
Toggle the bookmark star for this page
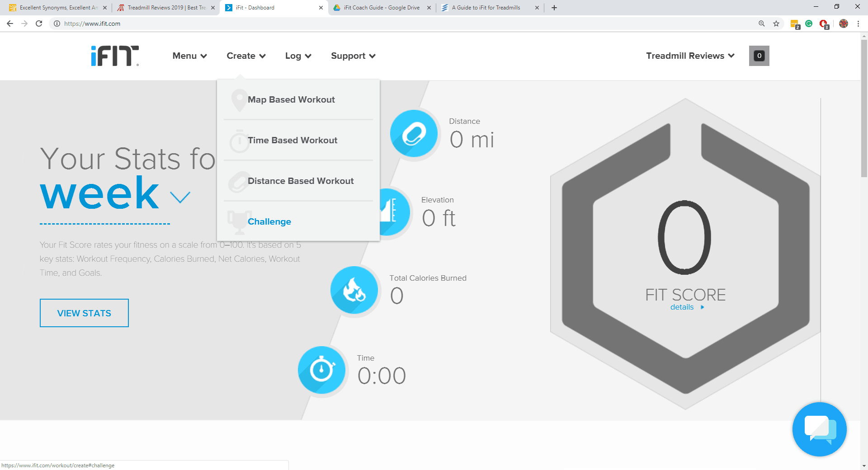[776, 23]
